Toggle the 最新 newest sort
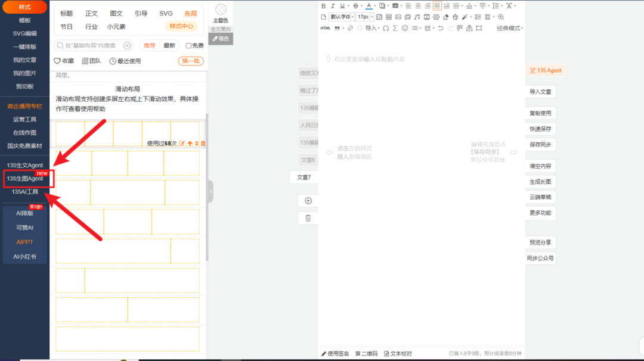 pyautogui.click(x=169, y=45)
